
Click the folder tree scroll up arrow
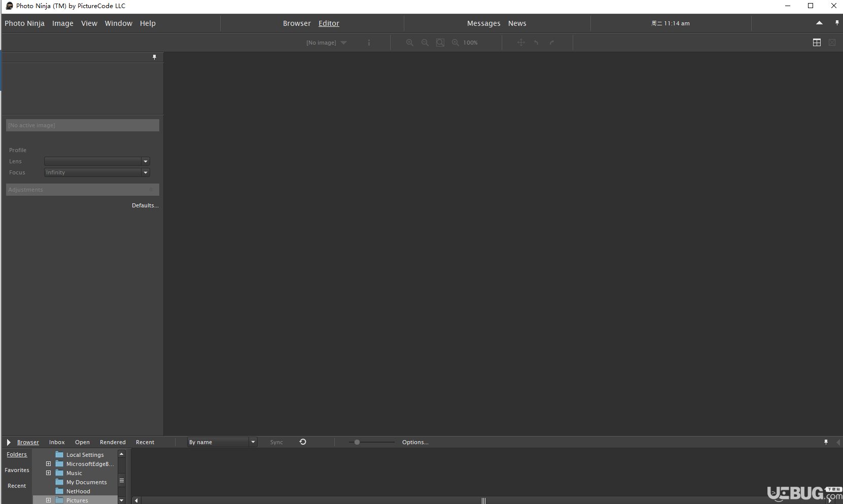122,454
